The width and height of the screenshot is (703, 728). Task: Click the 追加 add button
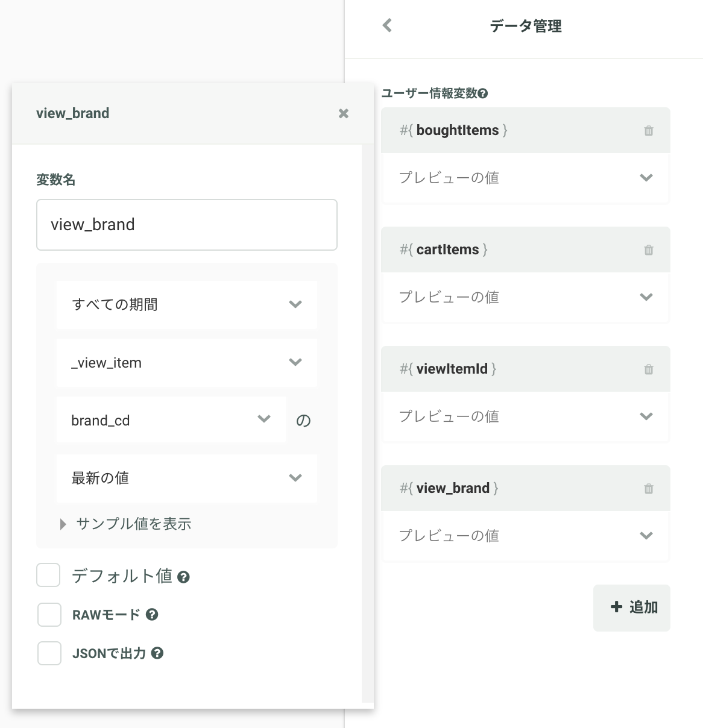(632, 607)
